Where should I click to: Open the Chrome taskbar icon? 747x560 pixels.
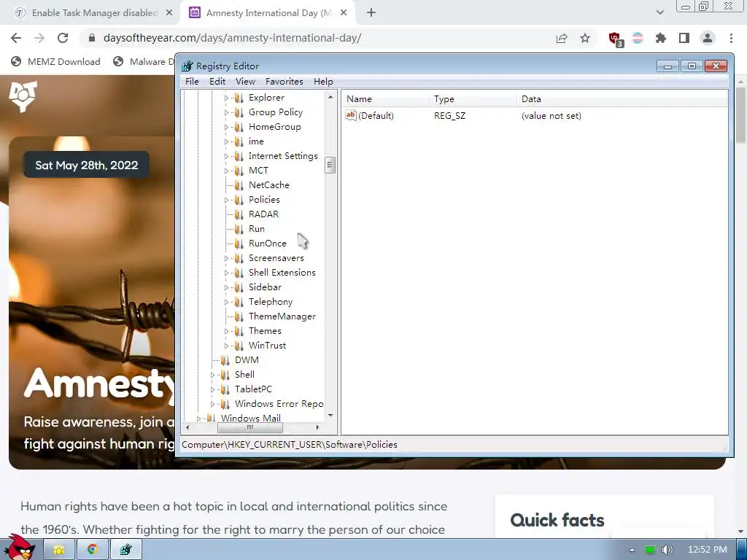(93, 550)
